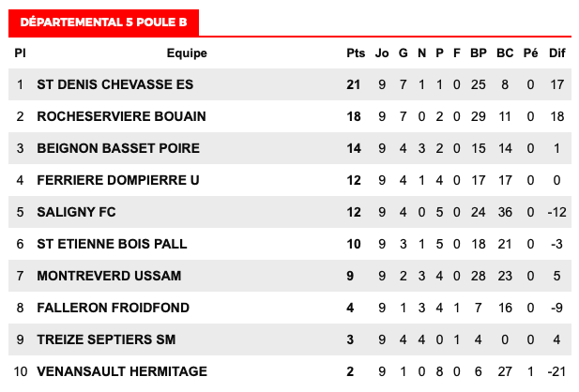Open the ST ETIENNE BOIS PALL team
This screenshot has width=579, height=392.
coord(112,244)
